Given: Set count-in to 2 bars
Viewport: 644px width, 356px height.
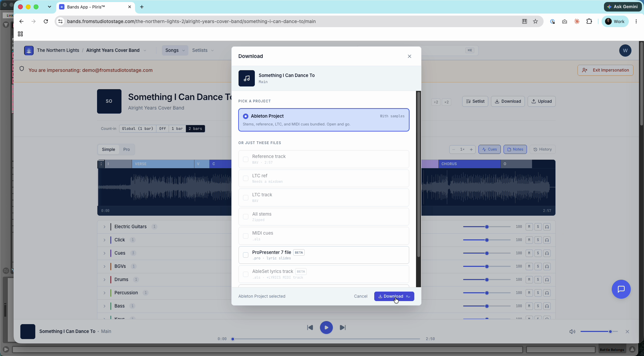Looking at the screenshot, I should coord(195,129).
